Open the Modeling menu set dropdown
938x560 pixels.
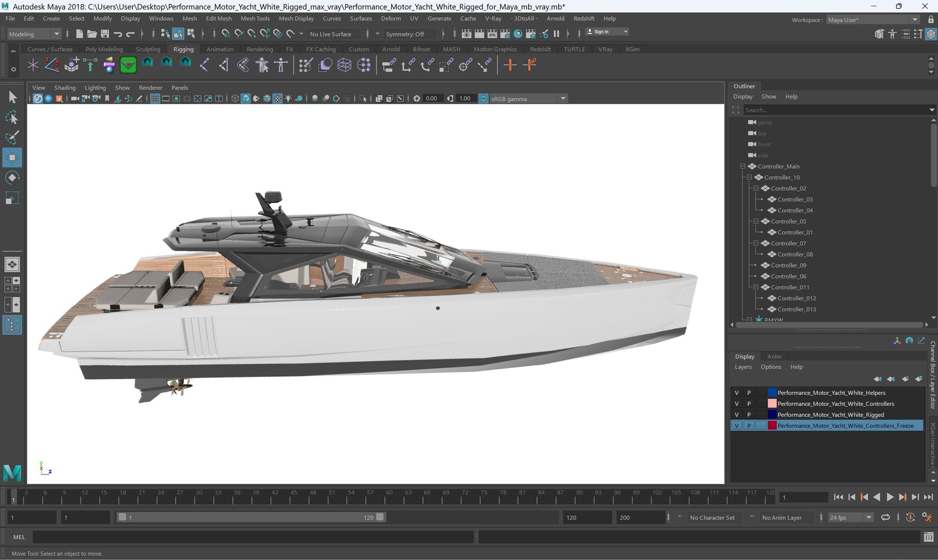[x=34, y=34]
